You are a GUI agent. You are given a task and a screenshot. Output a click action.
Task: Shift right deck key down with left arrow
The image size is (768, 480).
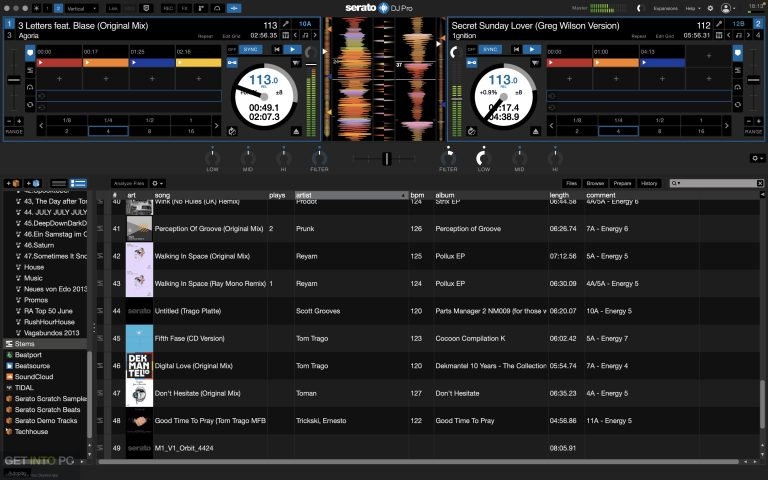click(x=728, y=35)
